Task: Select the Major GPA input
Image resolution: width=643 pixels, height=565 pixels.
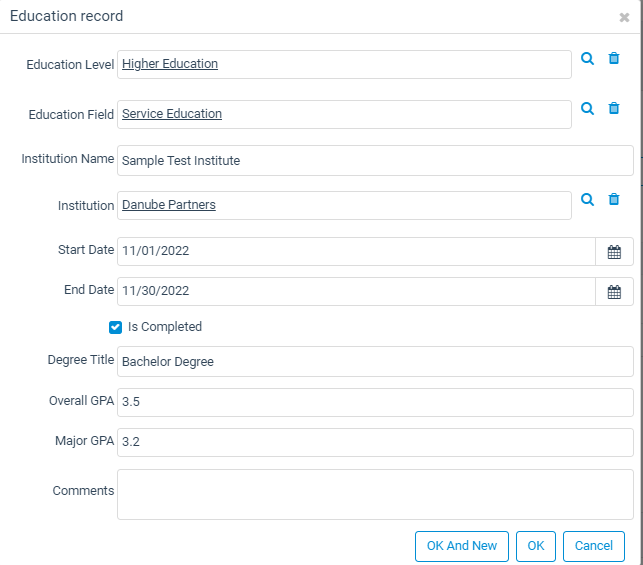Action: click(375, 442)
